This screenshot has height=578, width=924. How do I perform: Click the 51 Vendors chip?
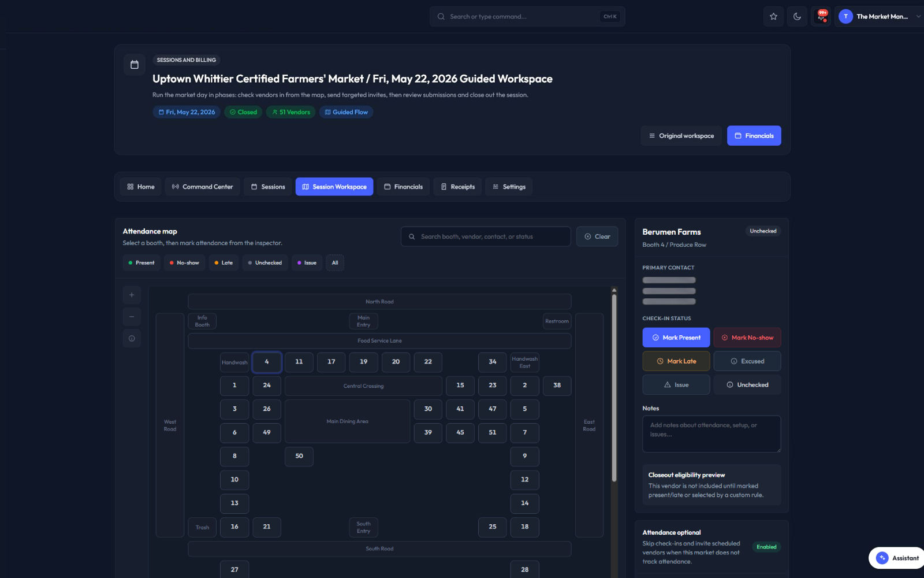click(x=291, y=112)
